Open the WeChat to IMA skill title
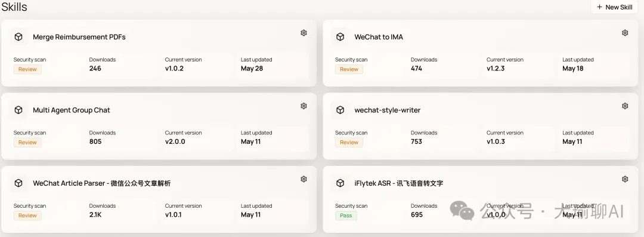 [379, 37]
